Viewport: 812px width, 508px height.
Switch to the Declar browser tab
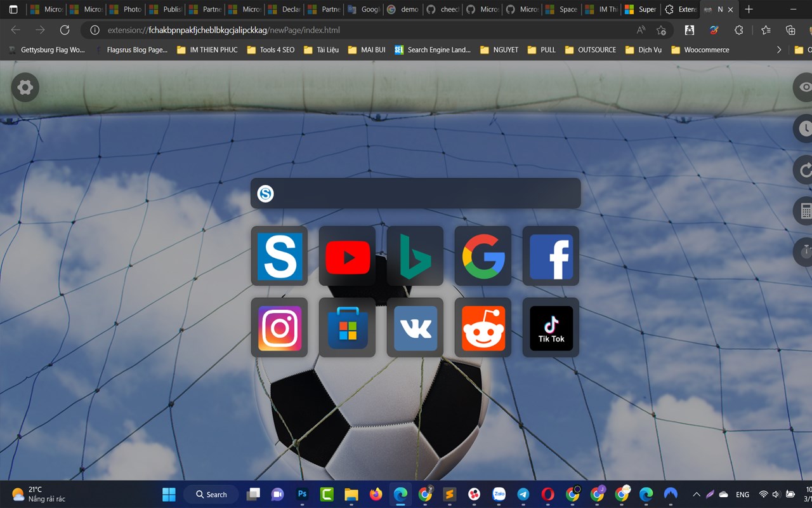point(284,10)
